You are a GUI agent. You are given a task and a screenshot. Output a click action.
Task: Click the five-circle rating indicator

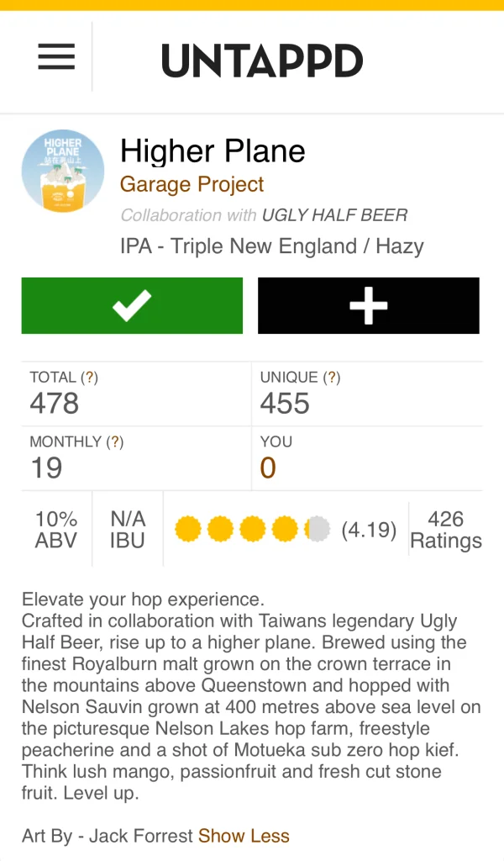point(252,530)
